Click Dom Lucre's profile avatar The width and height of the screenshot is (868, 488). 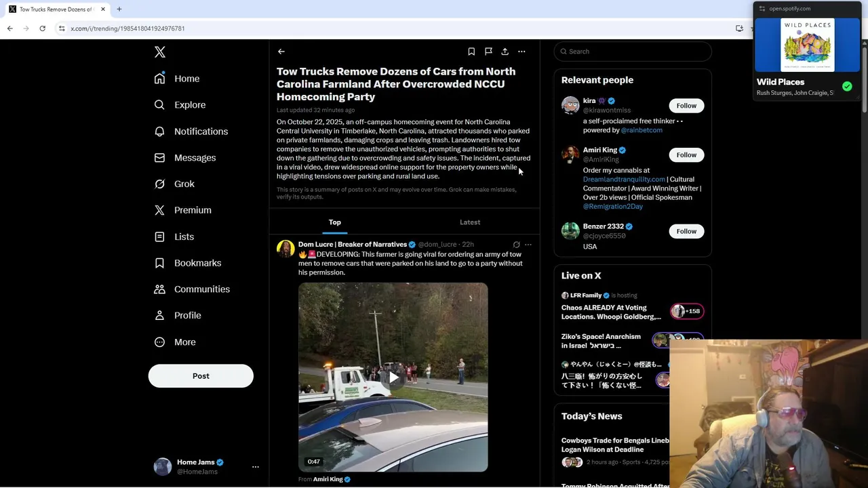(285, 249)
